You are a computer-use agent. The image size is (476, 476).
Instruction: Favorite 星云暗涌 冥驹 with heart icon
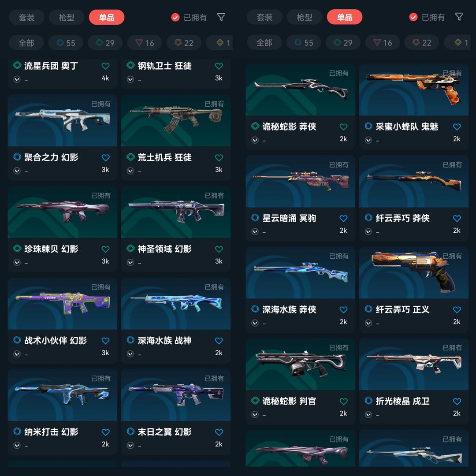pyautogui.click(x=343, y=218)
